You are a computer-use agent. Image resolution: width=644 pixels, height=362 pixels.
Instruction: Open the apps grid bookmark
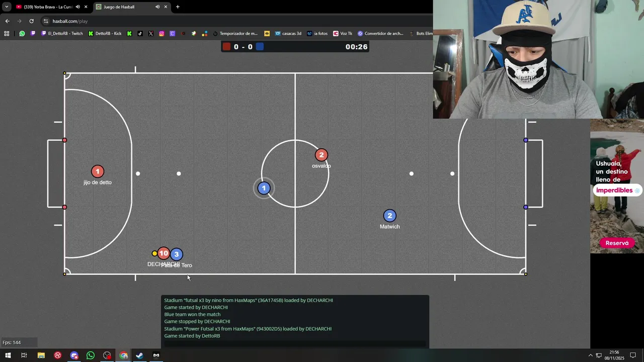click(x=7, y=34)
